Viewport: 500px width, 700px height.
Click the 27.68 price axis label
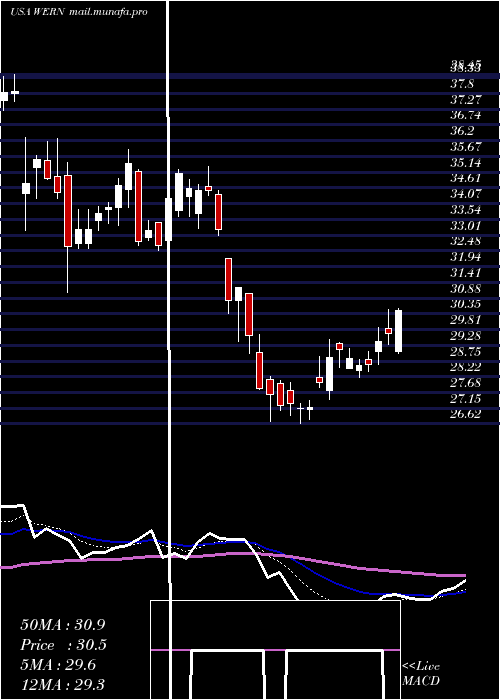(466, 383)
